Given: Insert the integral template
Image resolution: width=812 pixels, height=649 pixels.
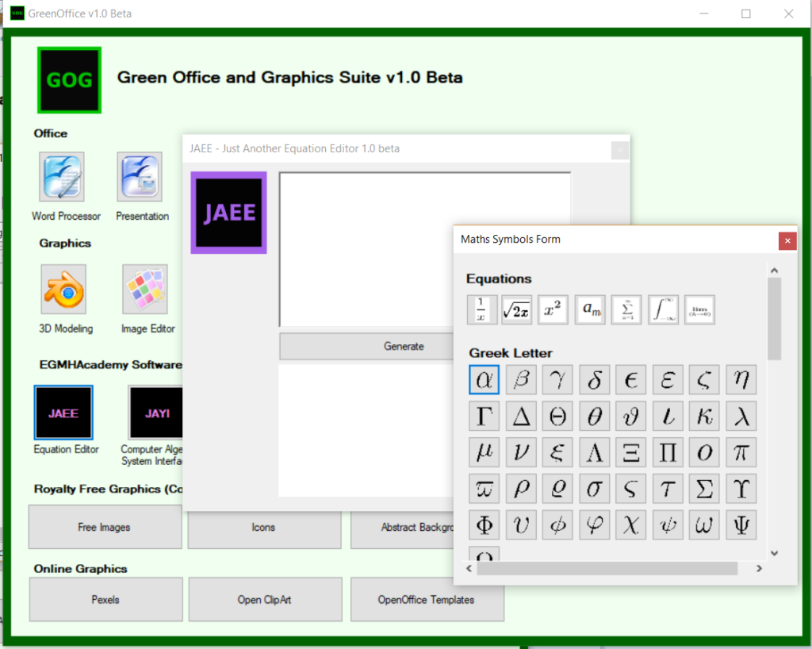Looking at the screenshot, I should tap(663, 309).
